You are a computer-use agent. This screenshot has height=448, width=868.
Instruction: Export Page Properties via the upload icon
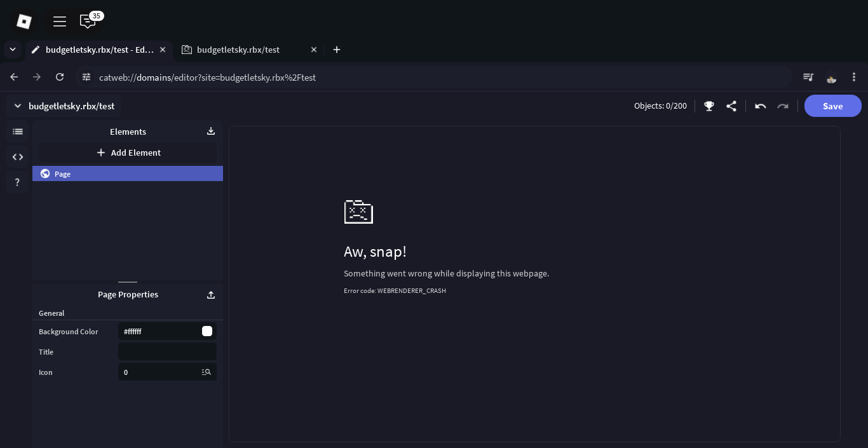point(210,295)
